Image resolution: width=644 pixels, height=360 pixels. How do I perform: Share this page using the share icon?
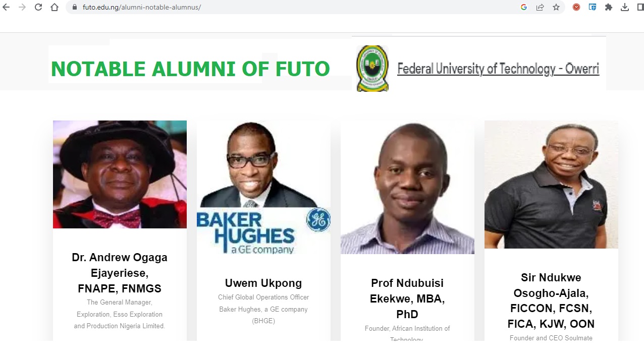tap(540, 8)
